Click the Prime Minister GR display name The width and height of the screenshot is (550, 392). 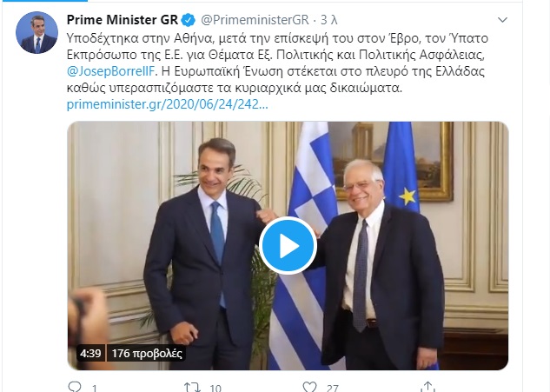pos(123,20)
